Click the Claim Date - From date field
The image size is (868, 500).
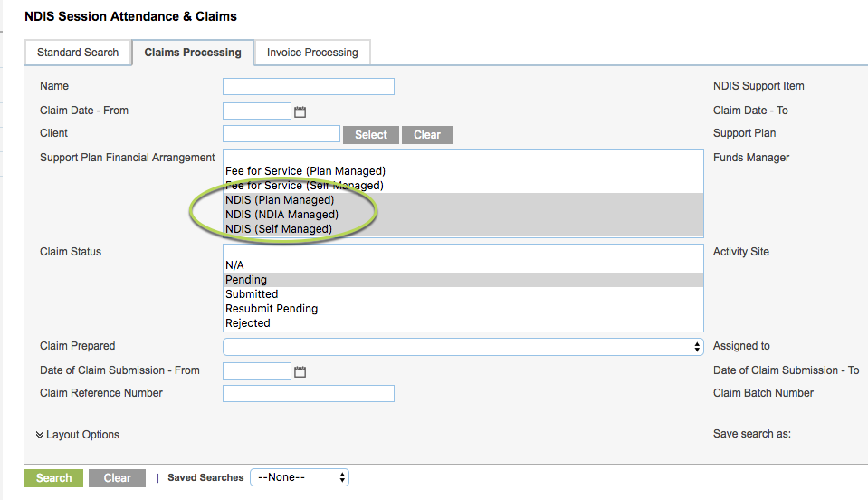coord(257,111)
